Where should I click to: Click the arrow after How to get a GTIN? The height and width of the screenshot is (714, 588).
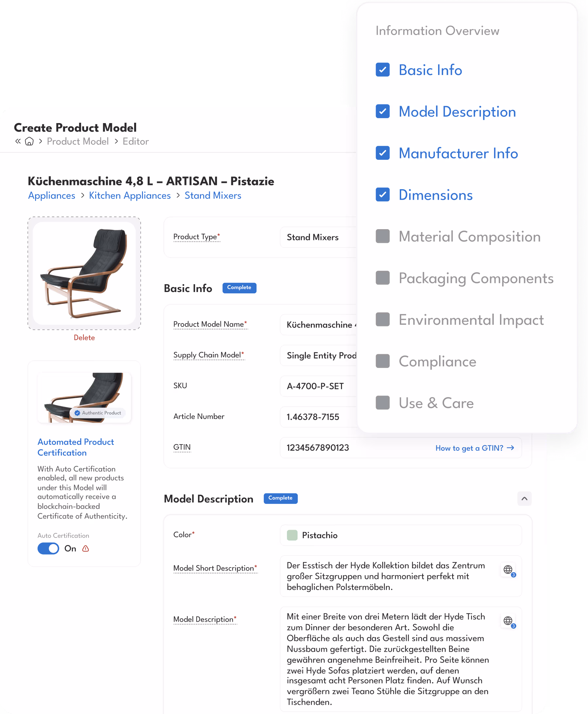pos(510,448)
